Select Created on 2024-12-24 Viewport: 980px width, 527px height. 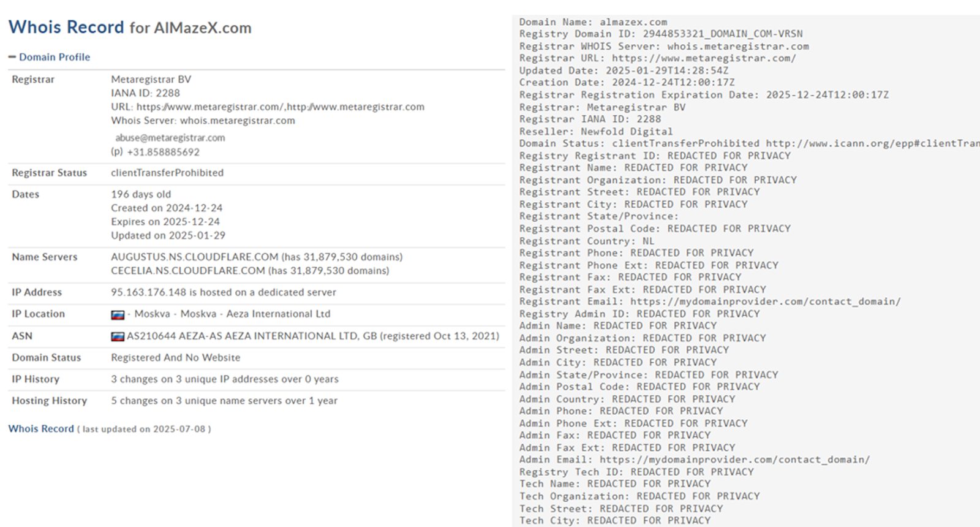167,208
